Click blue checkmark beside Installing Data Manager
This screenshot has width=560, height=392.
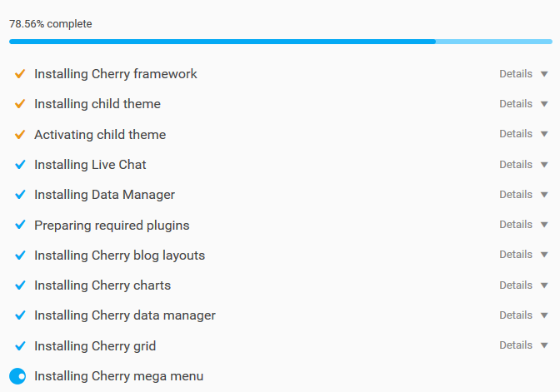coord(20,195)
